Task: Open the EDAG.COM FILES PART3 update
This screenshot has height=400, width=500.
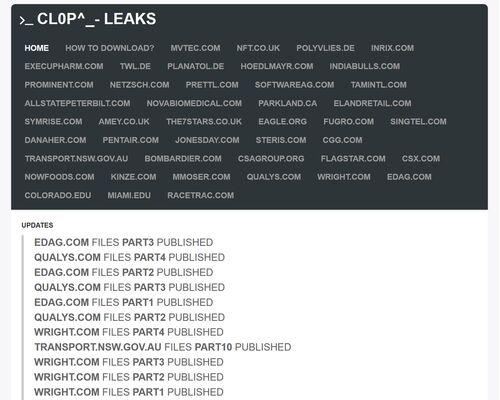Action: [x=124, y=242]
